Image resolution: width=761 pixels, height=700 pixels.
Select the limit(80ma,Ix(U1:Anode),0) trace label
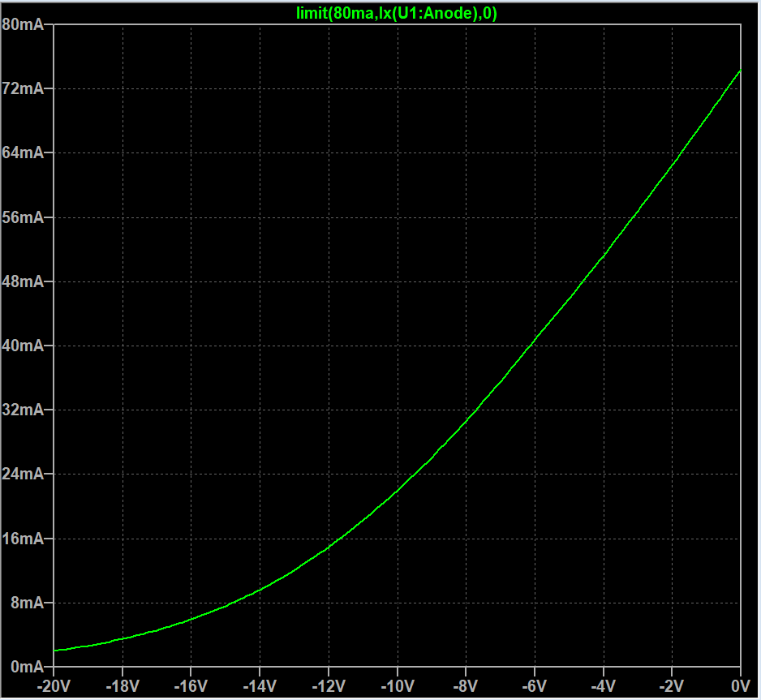tap(397, 13)
